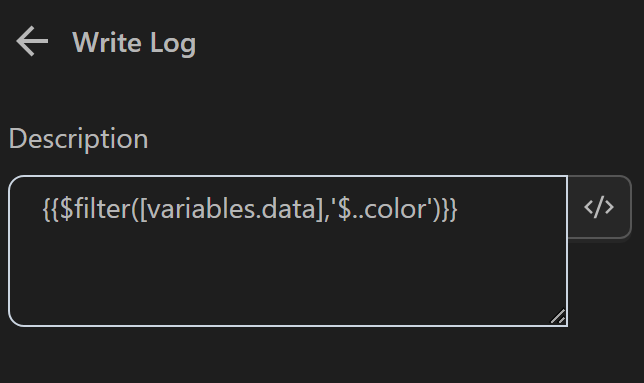Click the dollar sign before filter
This screenshot has height=383, width=644.
67,209
